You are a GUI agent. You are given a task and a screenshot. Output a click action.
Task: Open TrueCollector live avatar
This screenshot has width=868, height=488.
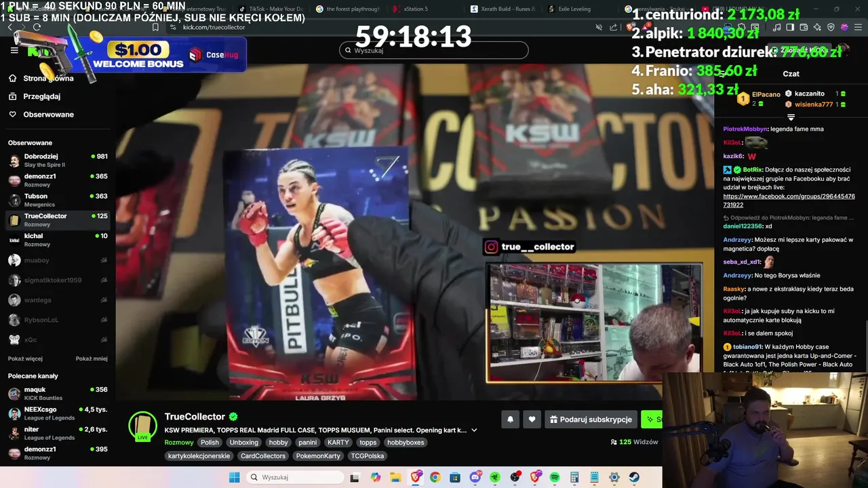pos(143,426)
